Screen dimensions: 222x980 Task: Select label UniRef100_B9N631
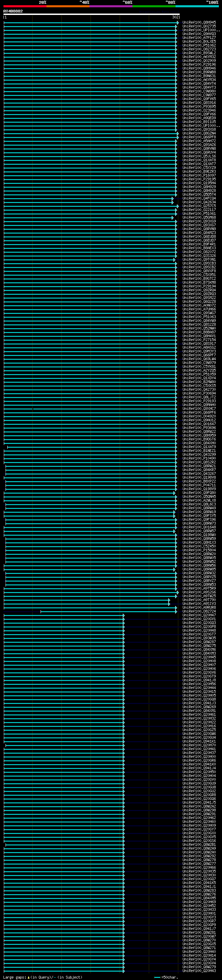point(199,76)
